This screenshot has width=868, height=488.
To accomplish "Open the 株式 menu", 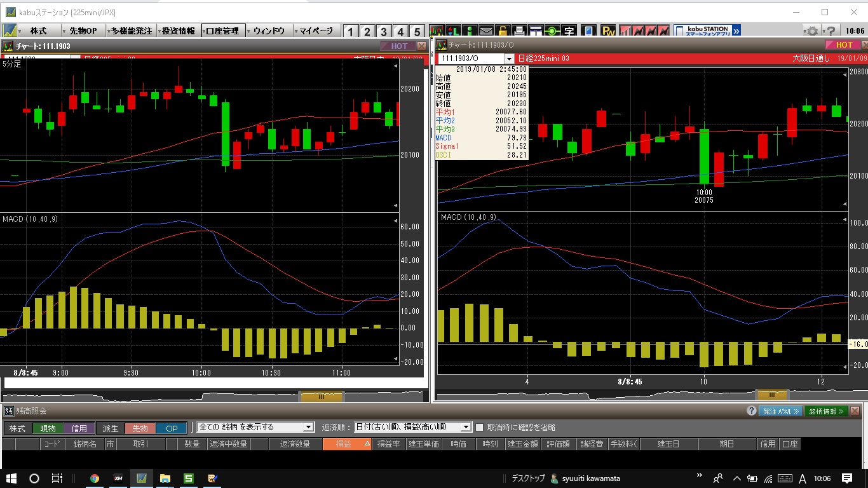I will 39,30.
